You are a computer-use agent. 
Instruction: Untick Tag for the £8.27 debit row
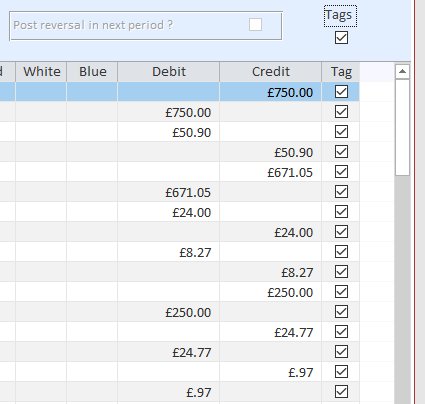click(341, 252)
